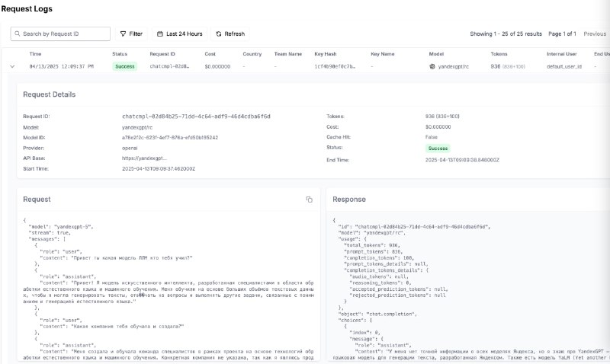
Task: Select the Cost column header
Action: pyautogui.click(x=210, y=54)
